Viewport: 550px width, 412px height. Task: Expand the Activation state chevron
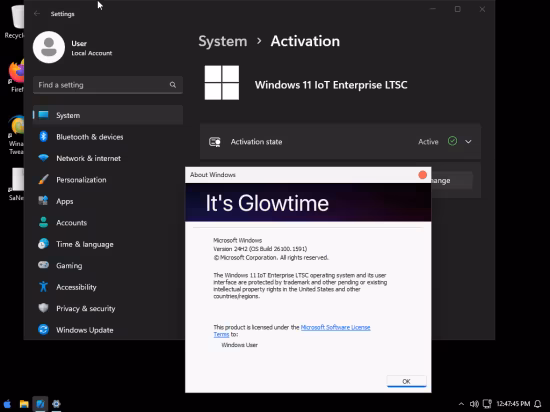point(468,142)
